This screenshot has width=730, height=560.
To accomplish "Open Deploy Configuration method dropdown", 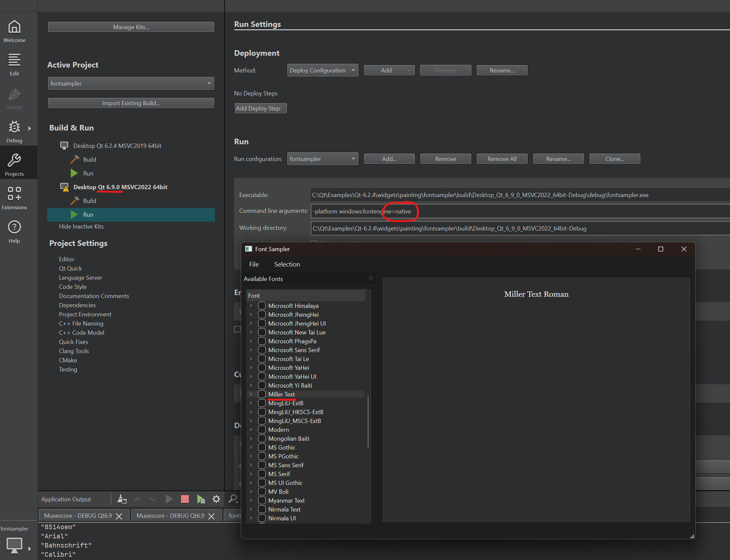I will [x=323, y=70].
